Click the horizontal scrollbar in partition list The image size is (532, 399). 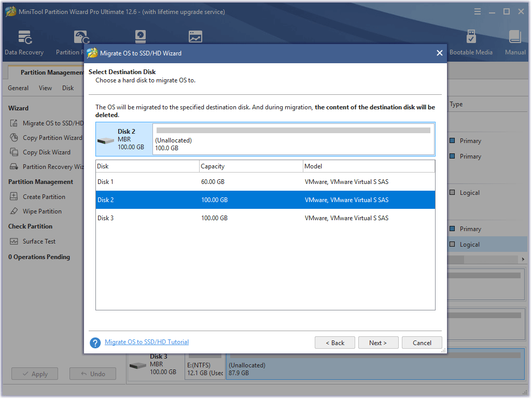pyautogui.click(x=456, y=259)
